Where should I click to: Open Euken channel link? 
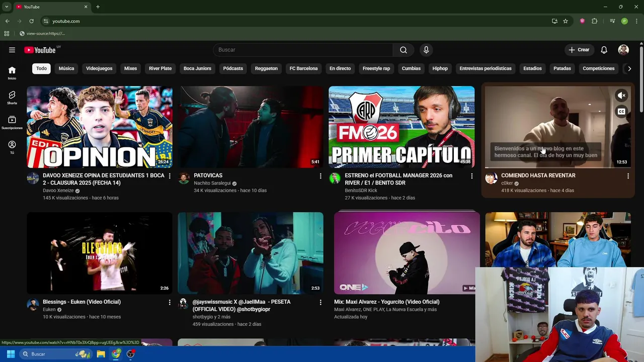tap(49, 310)
